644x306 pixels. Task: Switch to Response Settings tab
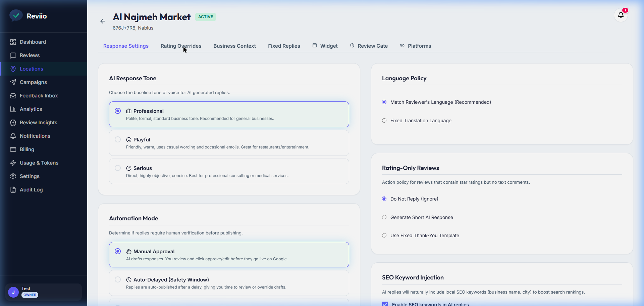point(126,46)
